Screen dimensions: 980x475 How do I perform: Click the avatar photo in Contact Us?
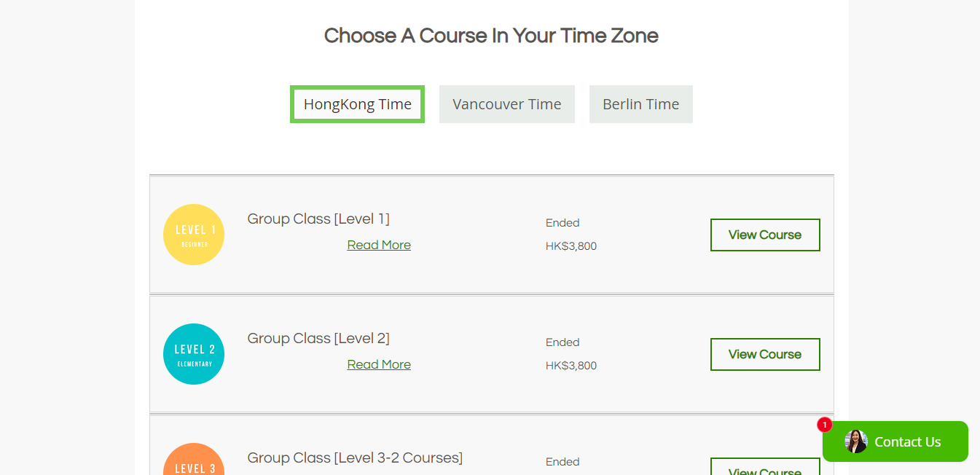856,441
